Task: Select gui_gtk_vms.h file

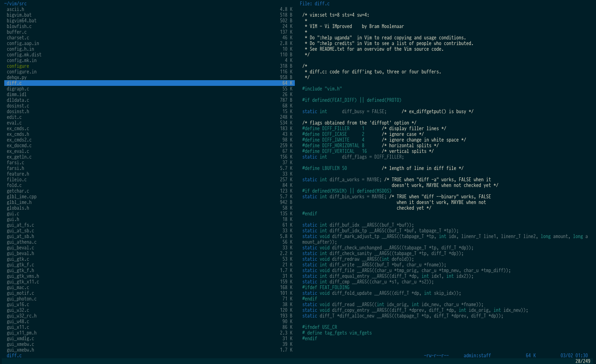Action: (149, 276)
